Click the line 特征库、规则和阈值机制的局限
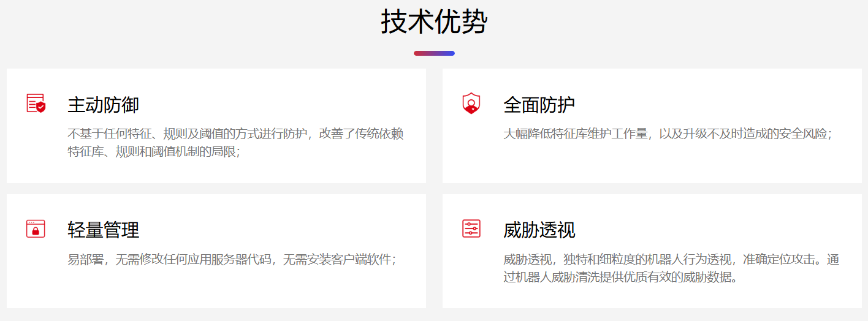This screenshot has width=868, height=321. point(153,151)
